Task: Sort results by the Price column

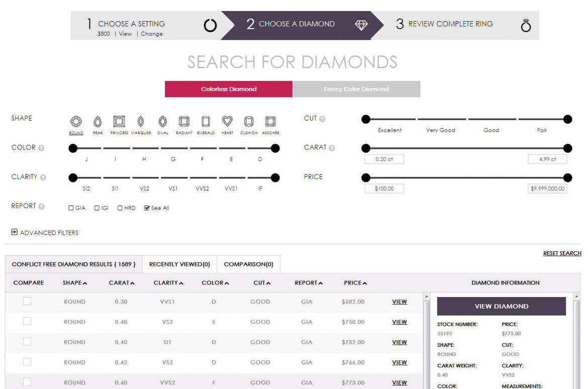Action: tap(354, 282)
